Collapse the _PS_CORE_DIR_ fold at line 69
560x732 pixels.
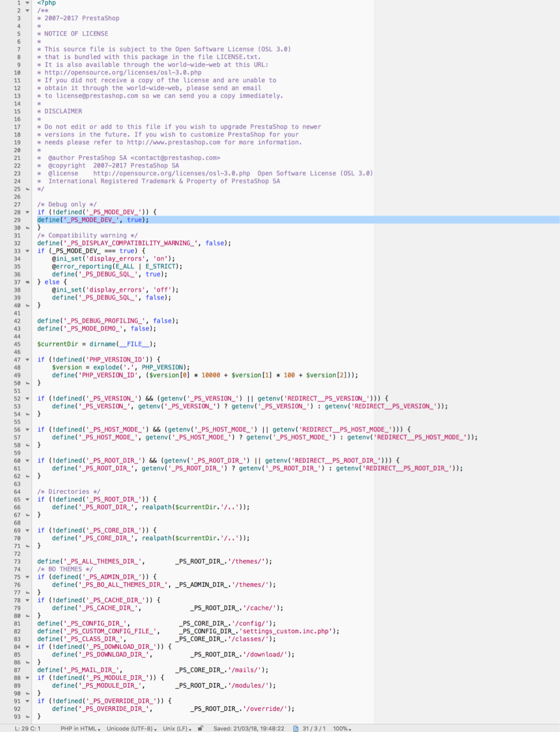(x=27, y=530)
